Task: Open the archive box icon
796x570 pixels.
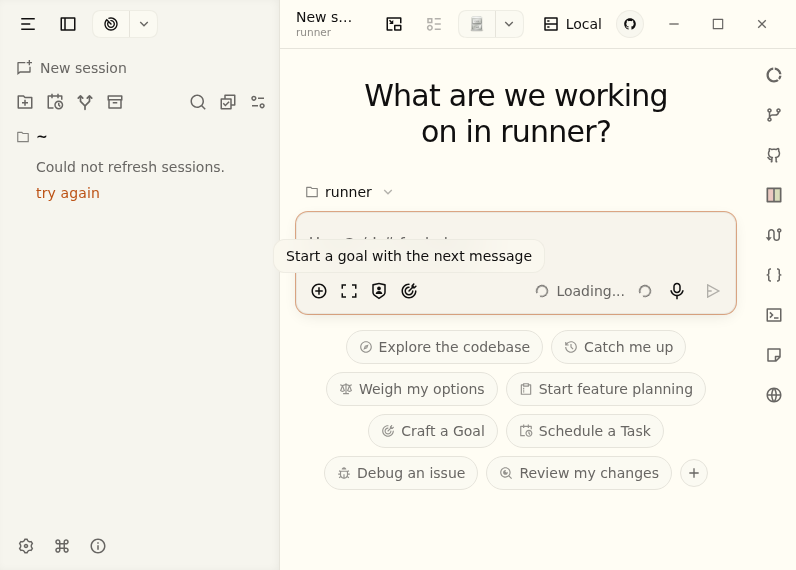Action: 115,102
